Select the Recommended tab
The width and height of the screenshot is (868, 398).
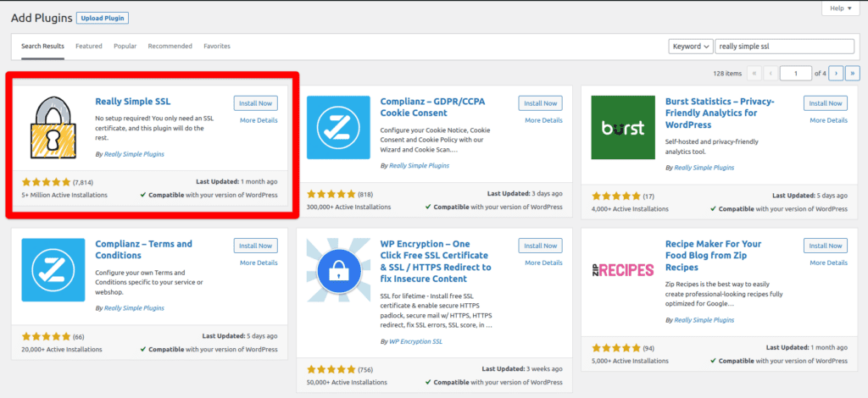[x=170, y=46]
